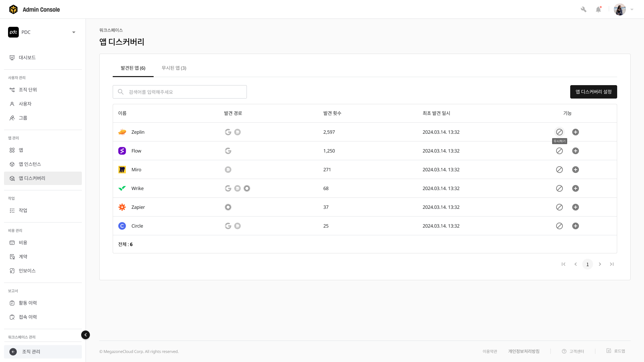Open the PDC workspace selector
This screenshot has width=644, height=362.
point(42,32)
